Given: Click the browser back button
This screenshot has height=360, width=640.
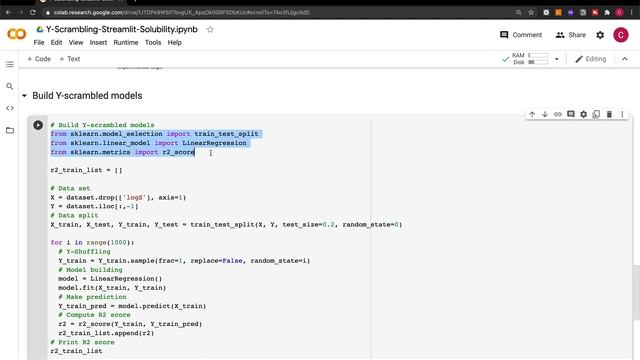Looking at the screenshot, I should (x=8, y=12).
